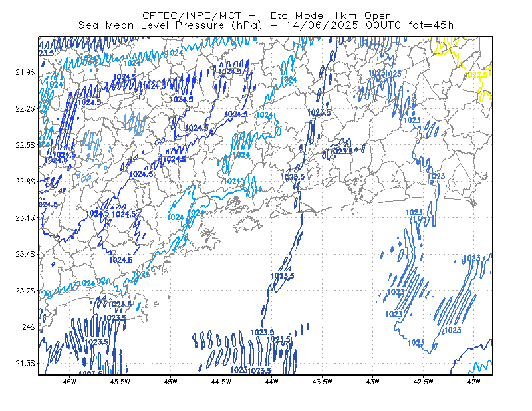Screen dimensions: 532x411
Task: Click the 42W longitude axis label
Action: [473, 382]
